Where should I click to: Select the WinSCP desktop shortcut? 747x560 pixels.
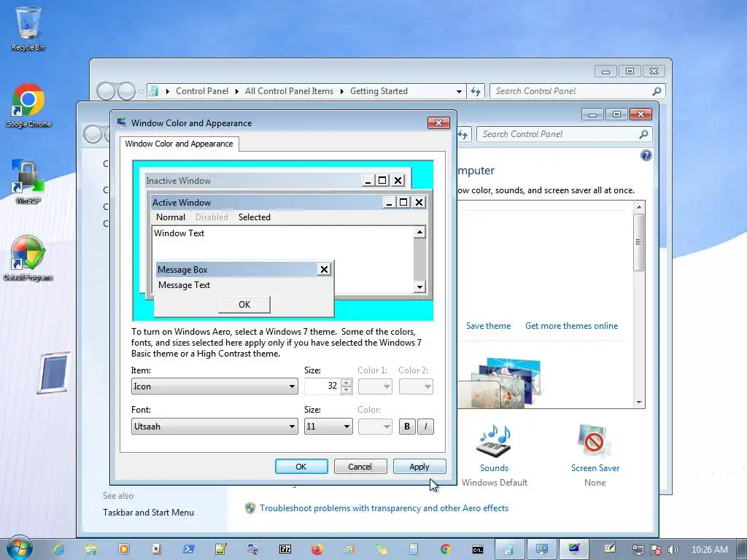click(28, 182)
